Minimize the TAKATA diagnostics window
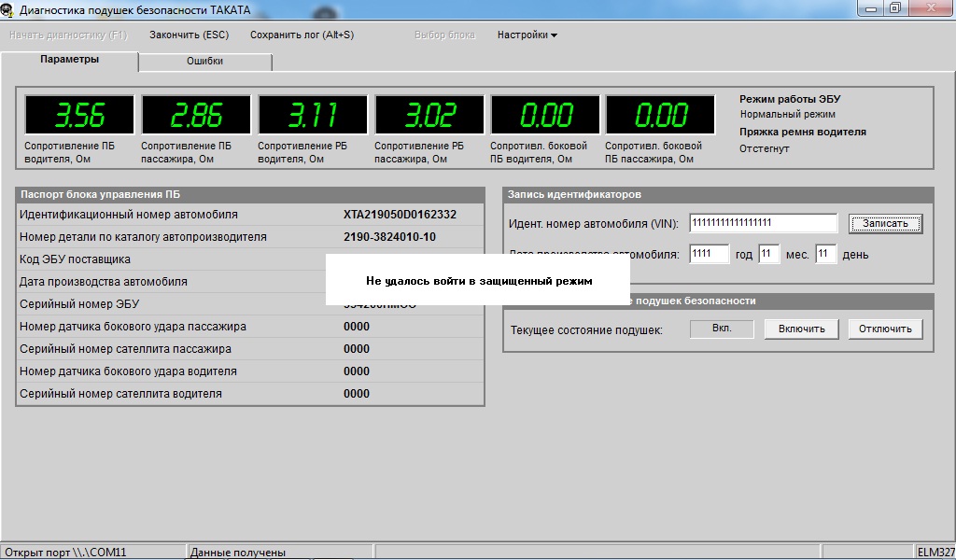The height and width of the screenshot is (560, 956). (871, 8)
